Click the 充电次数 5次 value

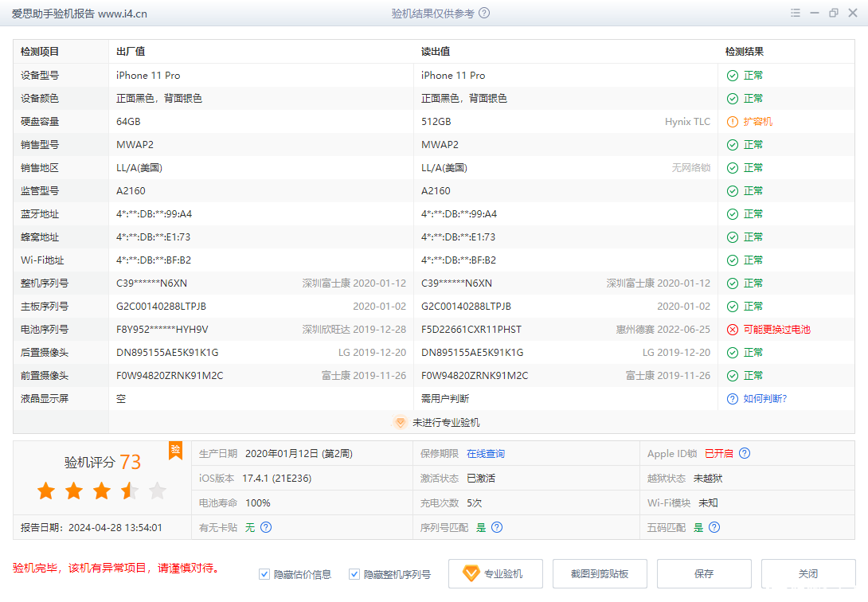click(x=475, y=503)
